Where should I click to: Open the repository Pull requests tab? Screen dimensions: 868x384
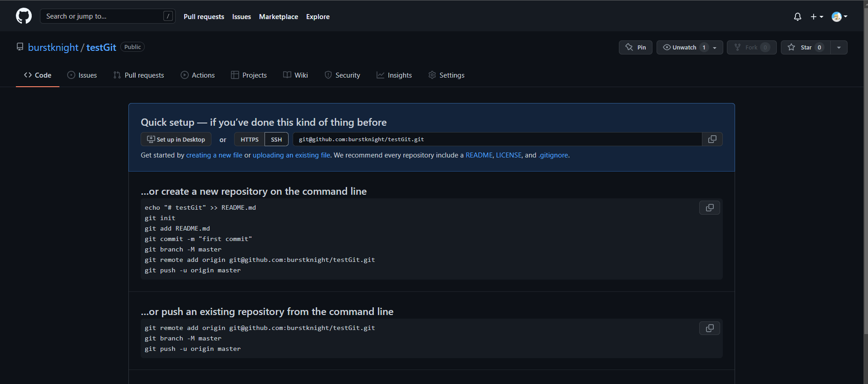(x=139, y=75)
